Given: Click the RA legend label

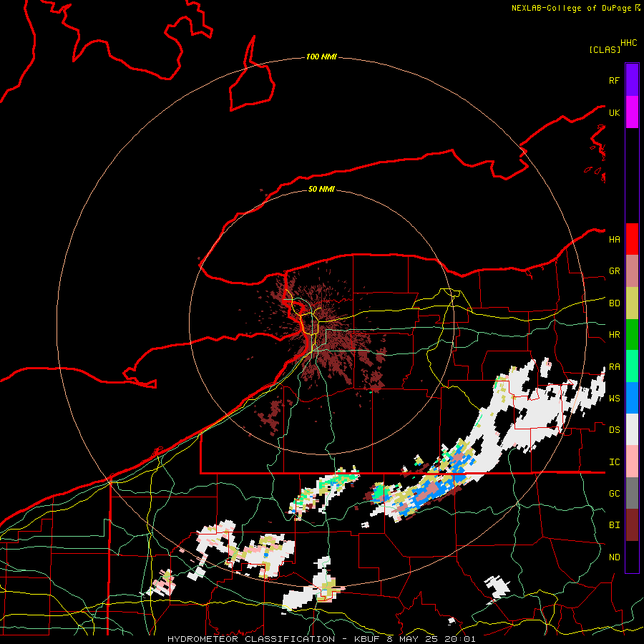Looking at the screenshot, I should [614, 367].
